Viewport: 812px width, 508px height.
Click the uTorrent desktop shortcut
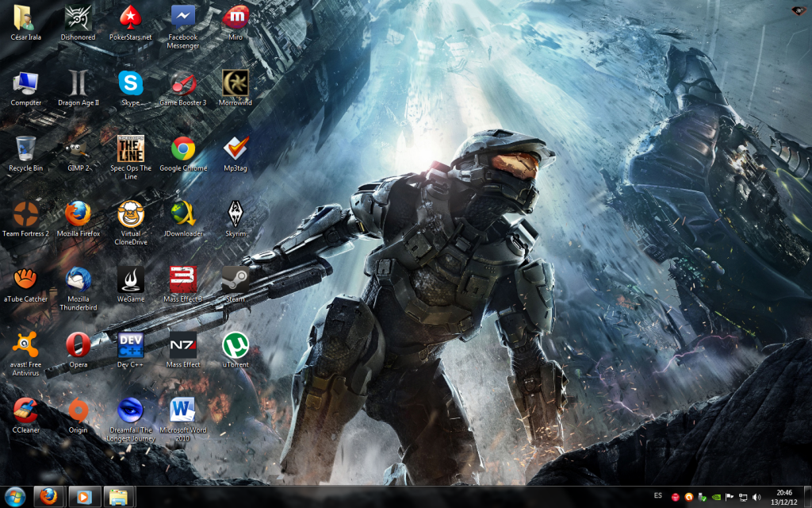(235, 345)
